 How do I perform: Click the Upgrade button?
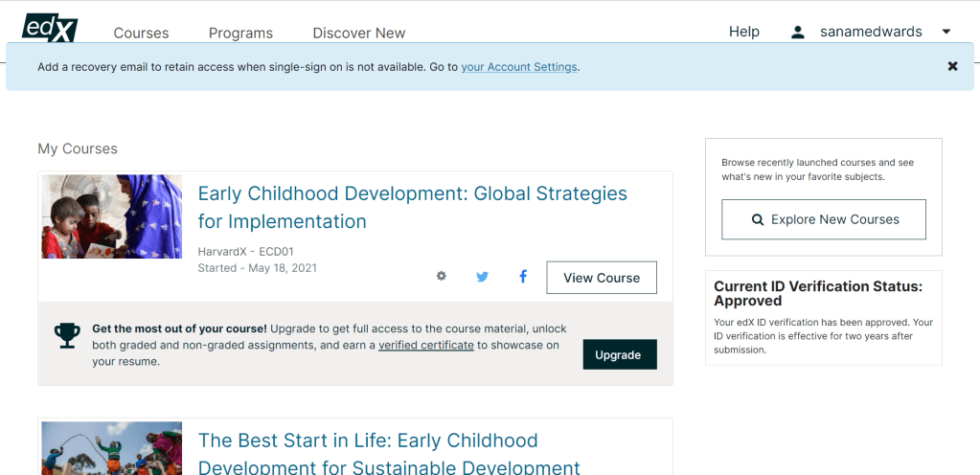(x=619, y=354)
